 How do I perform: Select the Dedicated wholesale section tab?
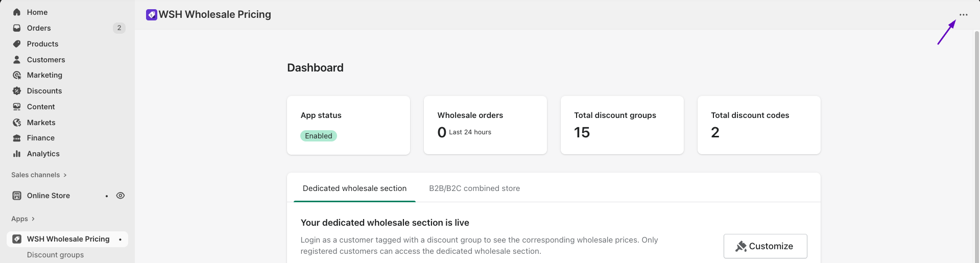354,188
